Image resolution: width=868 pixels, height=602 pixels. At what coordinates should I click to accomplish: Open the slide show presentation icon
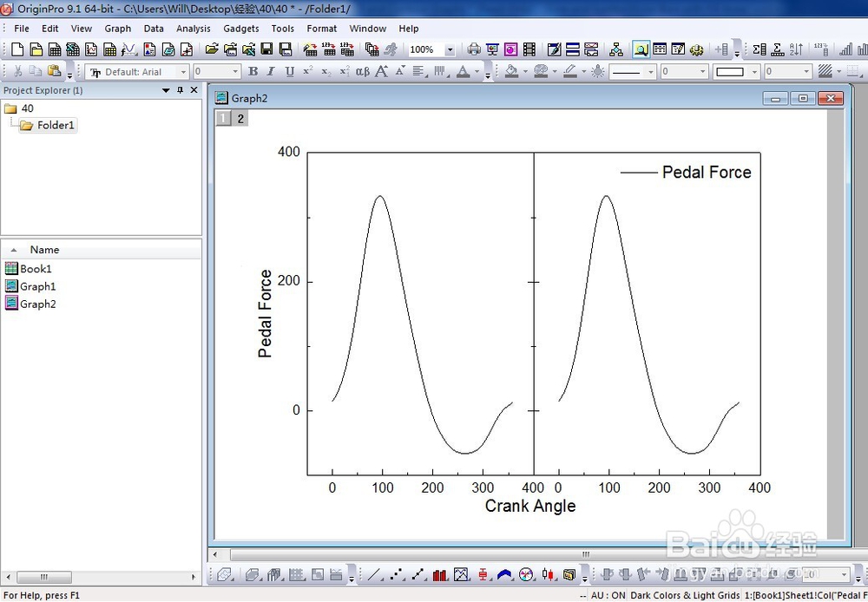click(x=492, y=49)
